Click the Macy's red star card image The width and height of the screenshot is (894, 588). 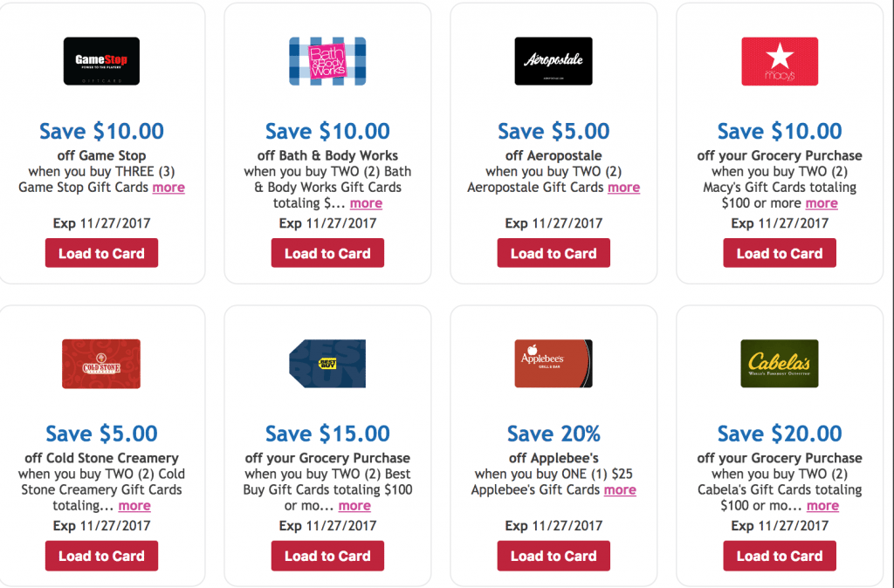point(780,61)
